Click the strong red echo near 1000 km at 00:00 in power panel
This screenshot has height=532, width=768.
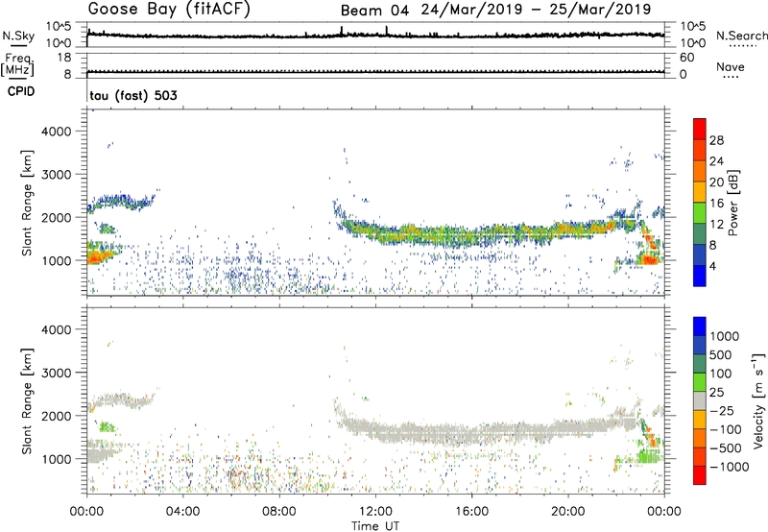[98, 256]
